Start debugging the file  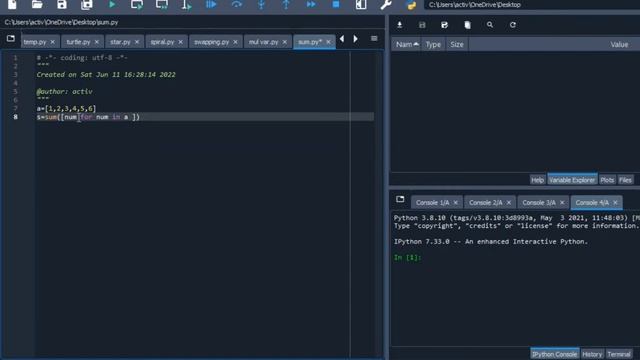point(211,4)
